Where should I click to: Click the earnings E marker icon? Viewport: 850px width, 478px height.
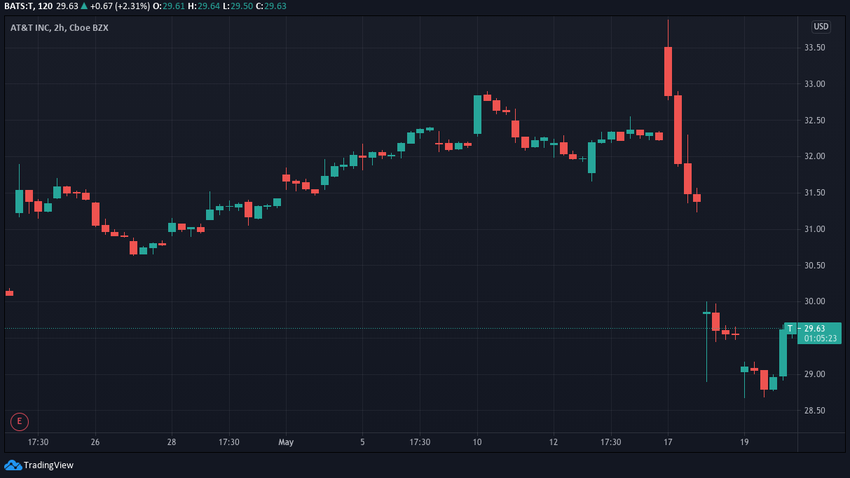pos(20,421)
